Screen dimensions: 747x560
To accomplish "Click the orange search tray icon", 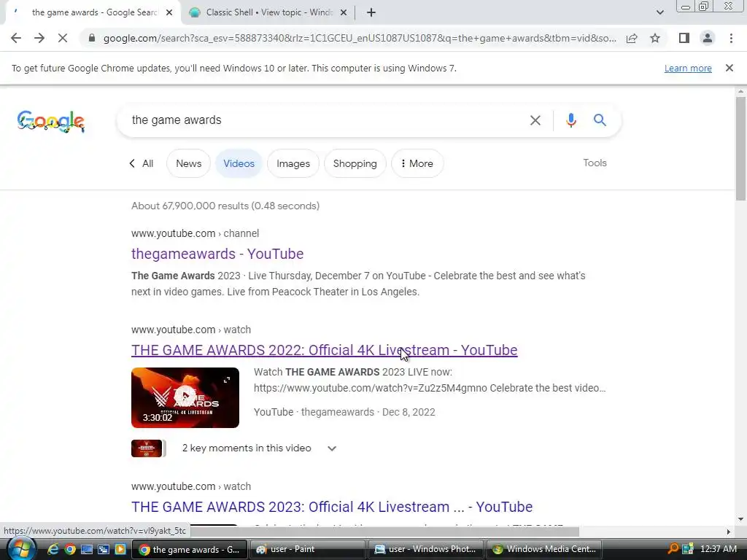I will click(x=673, y=549).
